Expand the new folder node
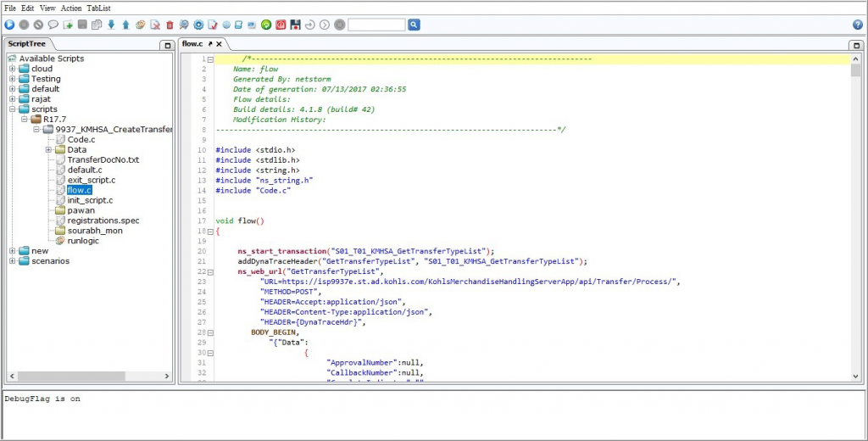868x441 pixels. (x=12, y=251)
